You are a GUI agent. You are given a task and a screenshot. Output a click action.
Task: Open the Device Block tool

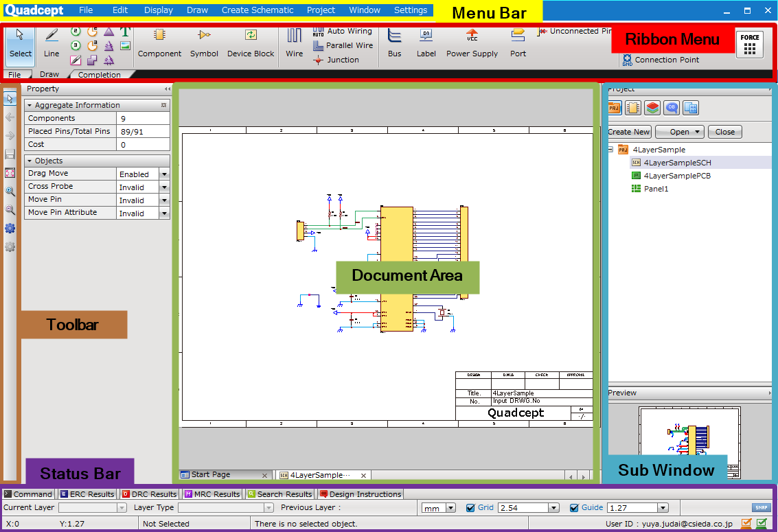[250, 43]
